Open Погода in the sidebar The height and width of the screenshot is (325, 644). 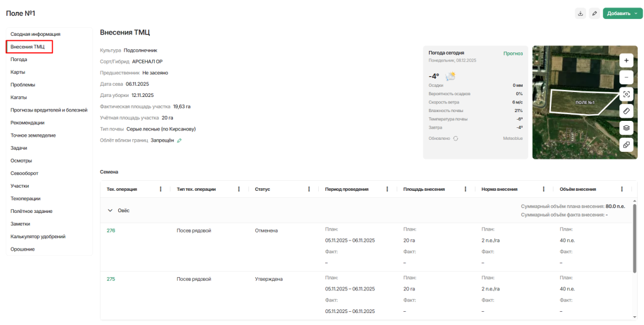click(19, 59)
